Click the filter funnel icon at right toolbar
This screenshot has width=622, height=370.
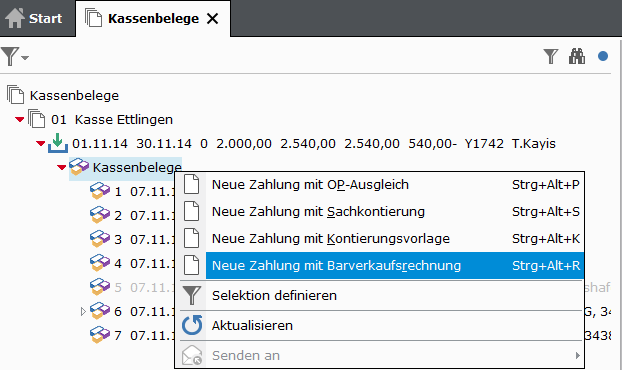point(551,56)
